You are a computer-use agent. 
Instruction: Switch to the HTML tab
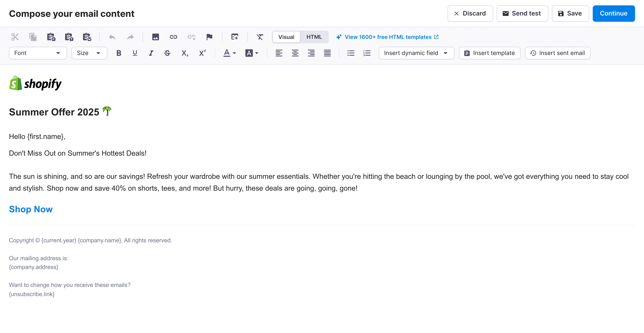[x=314, y=37]
